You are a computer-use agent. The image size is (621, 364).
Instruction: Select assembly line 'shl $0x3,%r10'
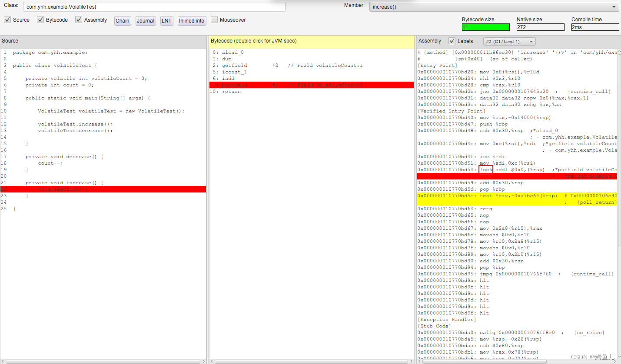[x=469, y=78]
